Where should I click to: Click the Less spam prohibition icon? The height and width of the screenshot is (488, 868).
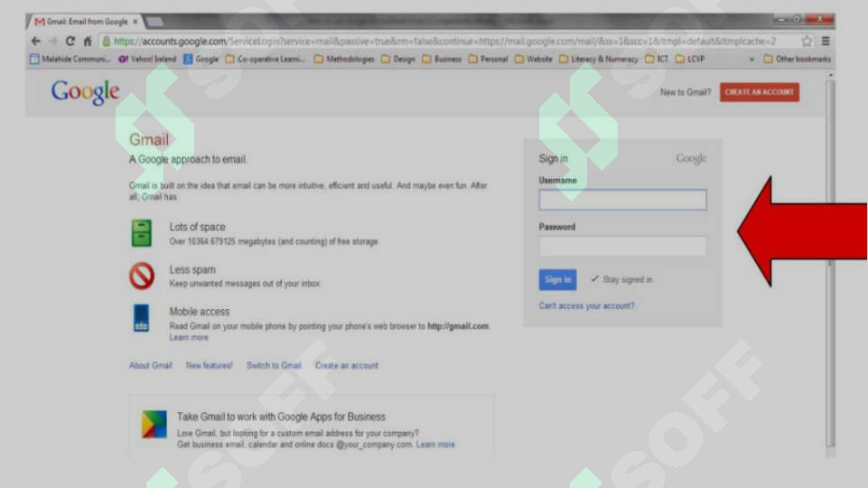coord(142,276)
